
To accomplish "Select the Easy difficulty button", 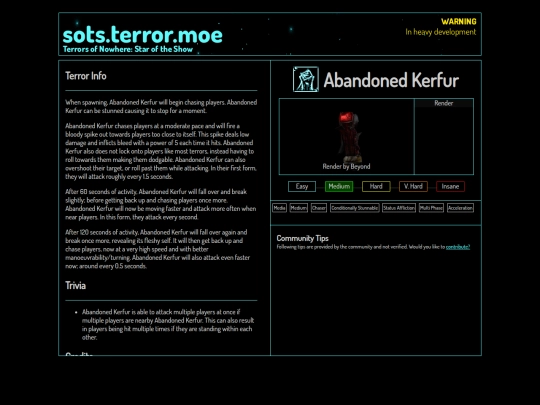I will pyautogui.click(x=302, y=186).
